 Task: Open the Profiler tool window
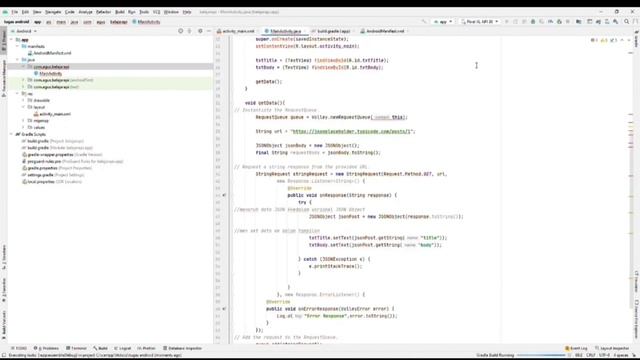147,348
